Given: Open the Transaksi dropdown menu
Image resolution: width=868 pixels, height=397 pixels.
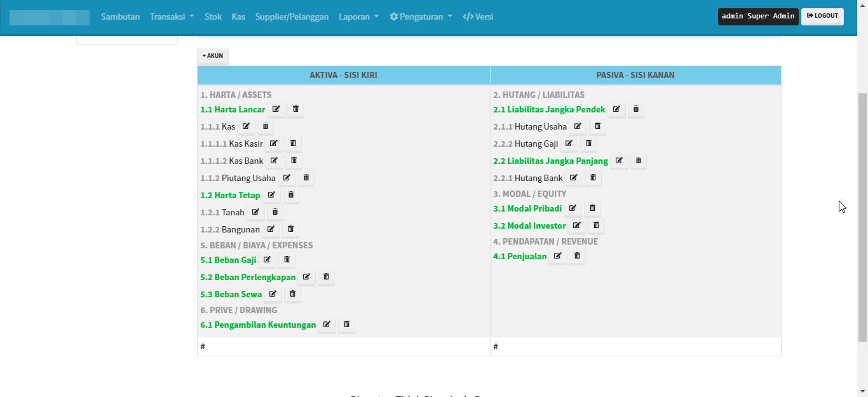Looking at the screenshot, I should coord(172,17).
